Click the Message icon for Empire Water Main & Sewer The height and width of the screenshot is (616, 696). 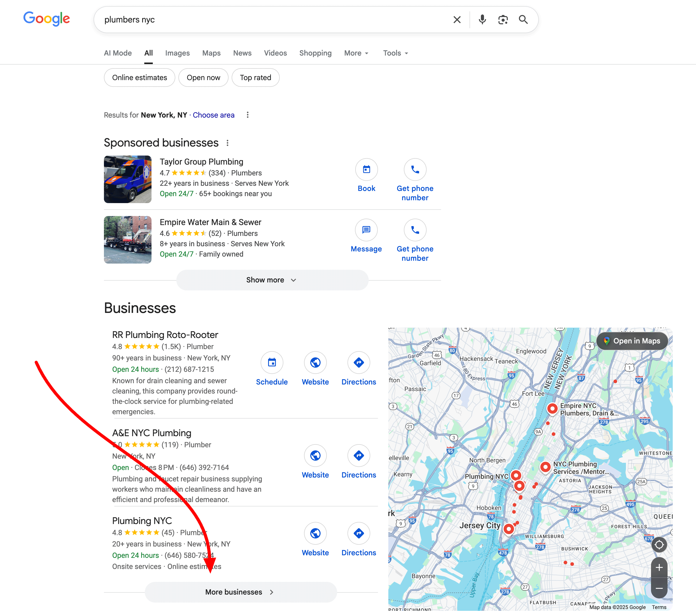click(366, 230)
